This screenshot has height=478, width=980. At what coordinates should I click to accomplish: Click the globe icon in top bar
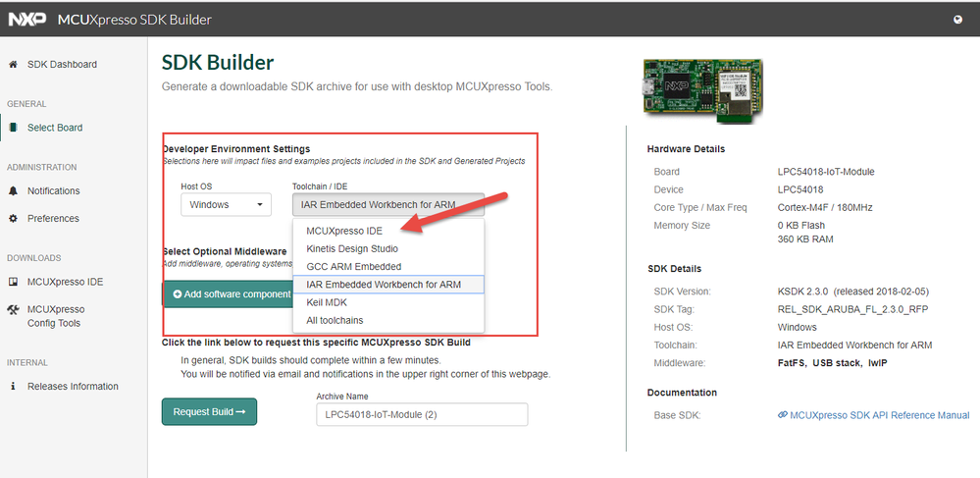tap(957, 20)
